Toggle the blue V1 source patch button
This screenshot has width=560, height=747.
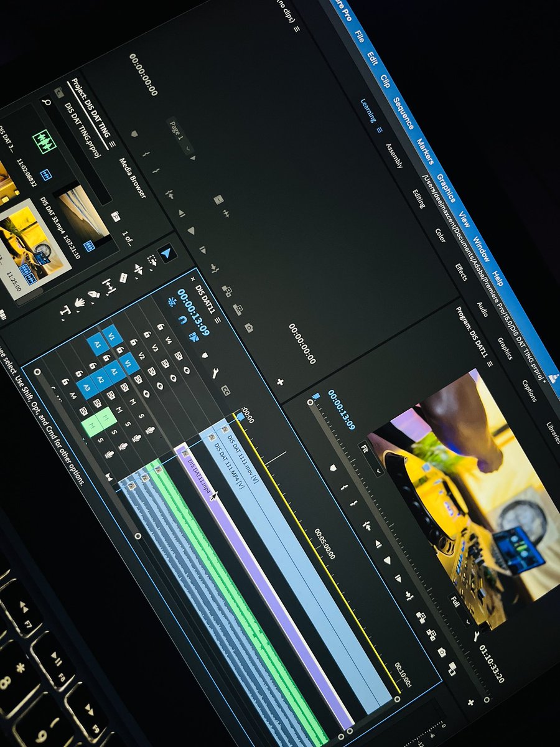click(x=112, y=336)
